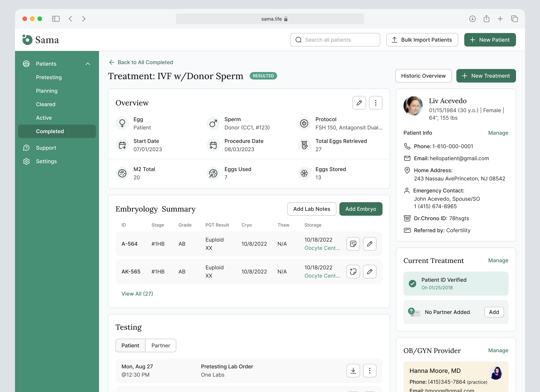Screen dimensions: 540x392
Task: Add a partner with the Add button
Action: click(x=494, y=312)
